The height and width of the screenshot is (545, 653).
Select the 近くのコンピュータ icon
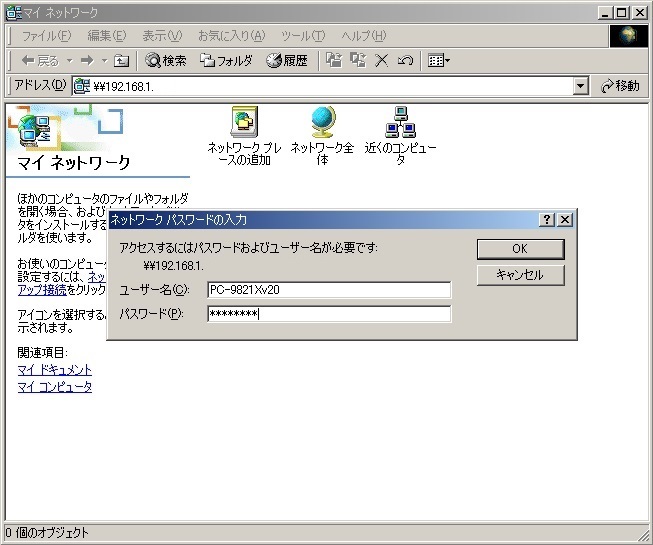coord(400,122)
